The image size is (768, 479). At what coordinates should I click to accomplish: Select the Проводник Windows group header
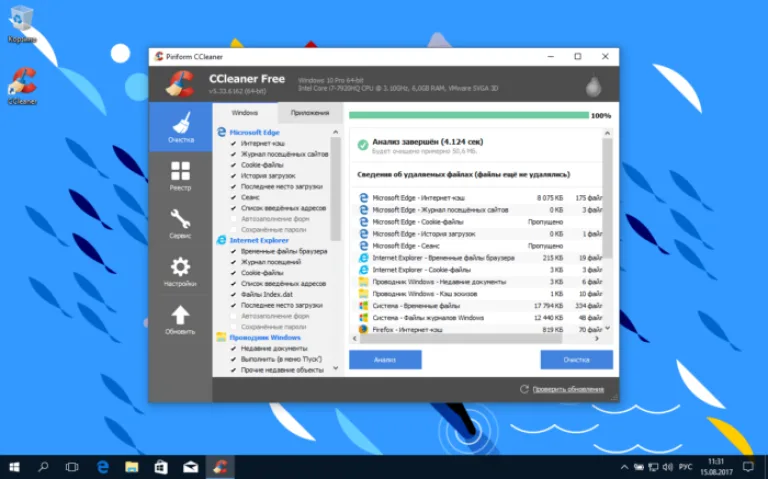tap(265, 337)
